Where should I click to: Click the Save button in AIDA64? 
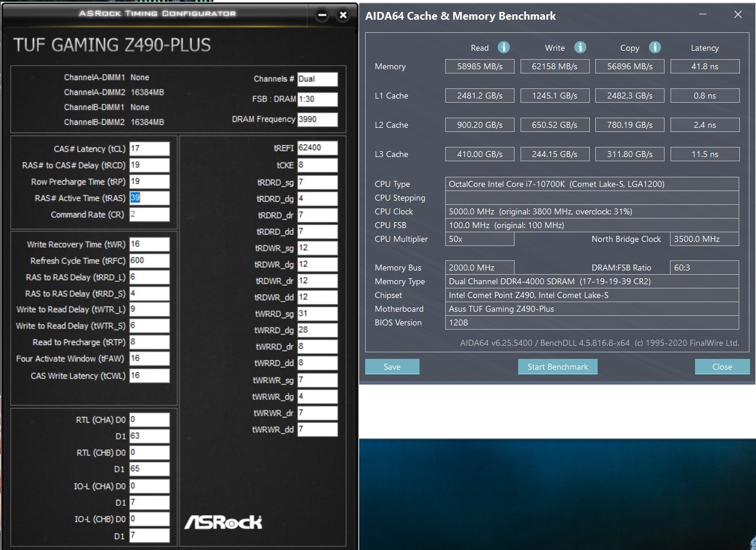[x=392, y=367]
